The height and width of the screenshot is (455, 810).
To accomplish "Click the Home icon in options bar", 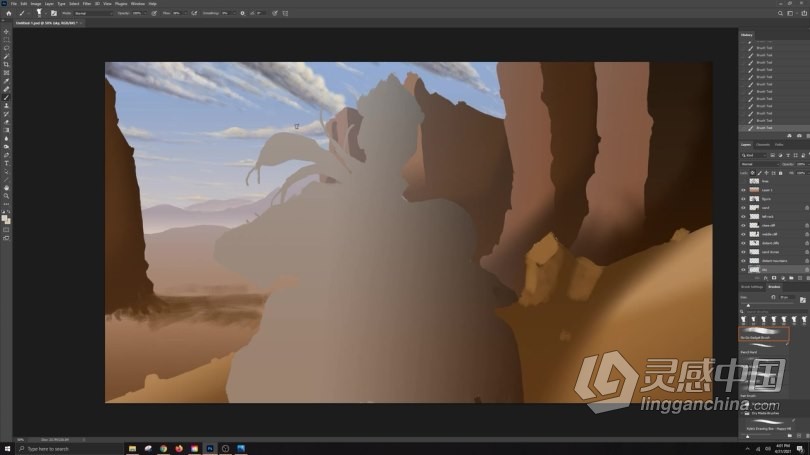I will pos(9,13).
